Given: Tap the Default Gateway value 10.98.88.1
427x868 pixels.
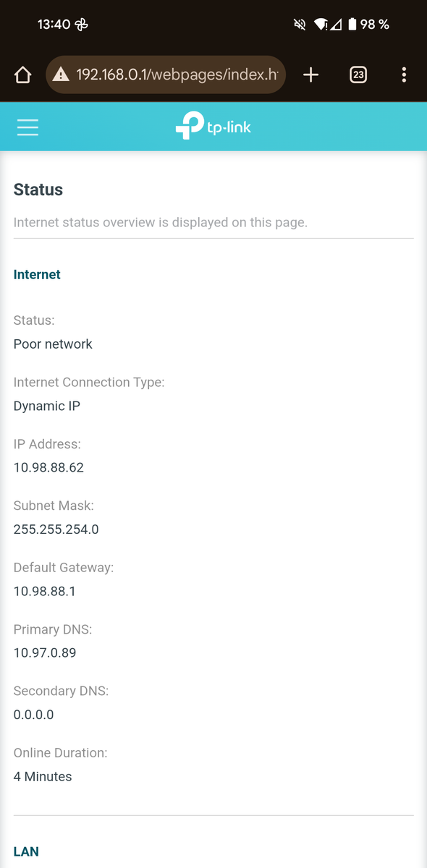Looking at the screenshot, I should [x=45, y=591].
